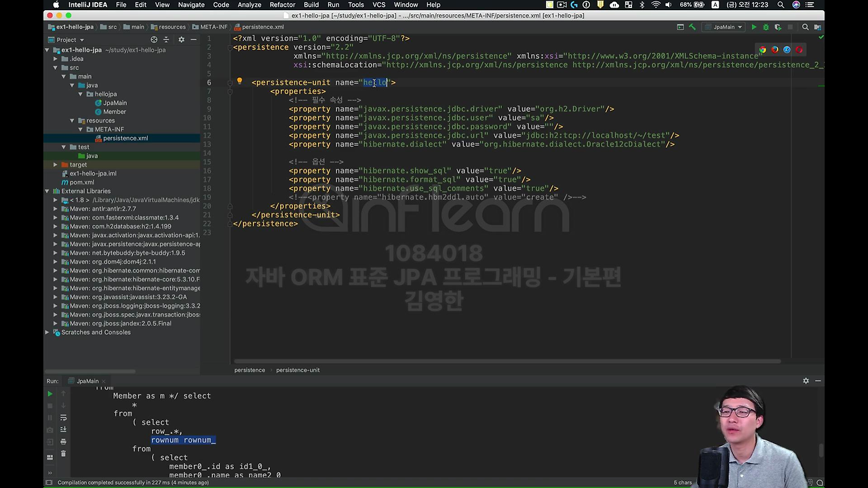Open macOS Spotlight search icon

tap(781, 5)
